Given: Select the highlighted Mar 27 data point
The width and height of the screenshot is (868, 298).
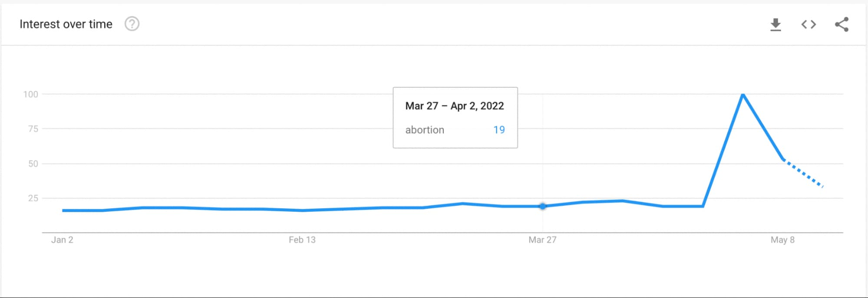Looking at the screenshot, I should click(x=542, y=206).
